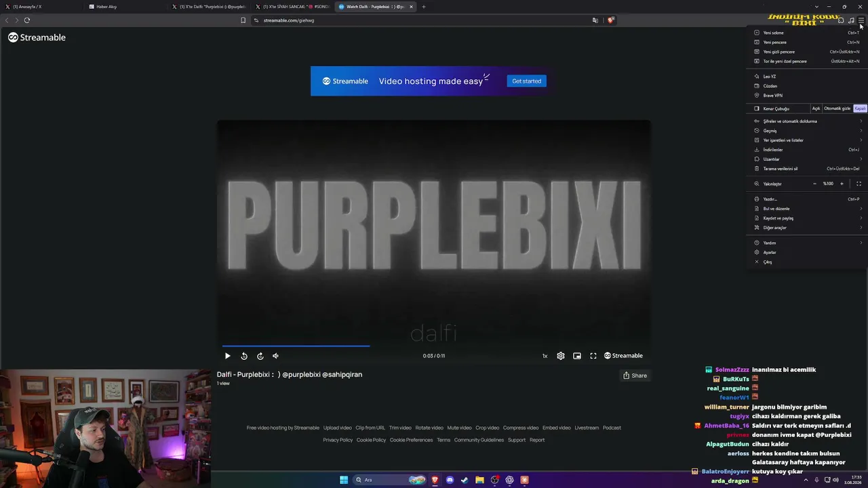Open Leo YZ from the menu
The height and width of the screenshot is (488, 868).
pyautogui.click(x=807, y=77)
